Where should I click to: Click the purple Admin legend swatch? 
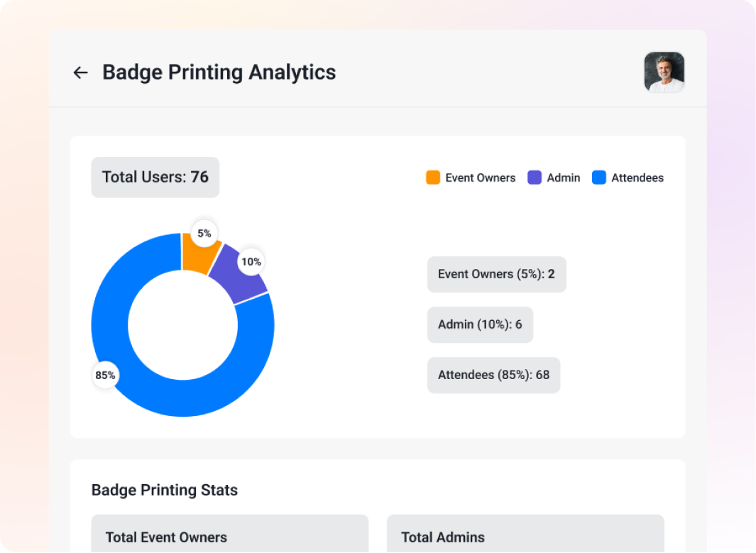[535, 177]
